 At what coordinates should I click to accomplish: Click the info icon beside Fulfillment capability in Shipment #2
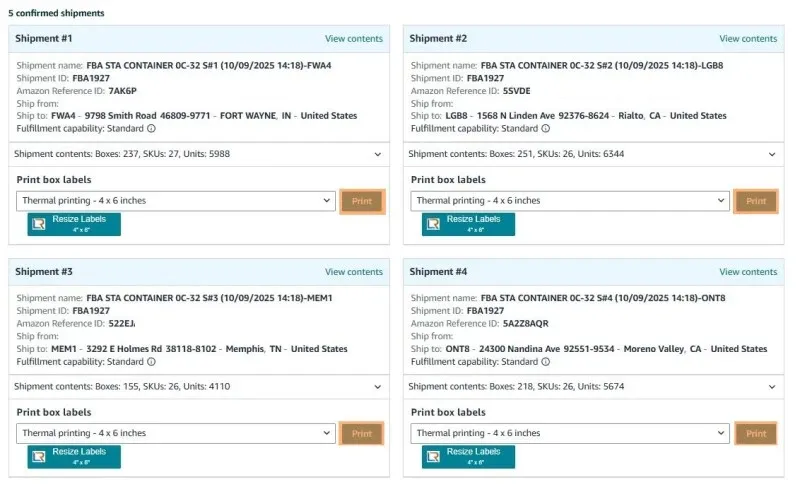coord(546,129)
